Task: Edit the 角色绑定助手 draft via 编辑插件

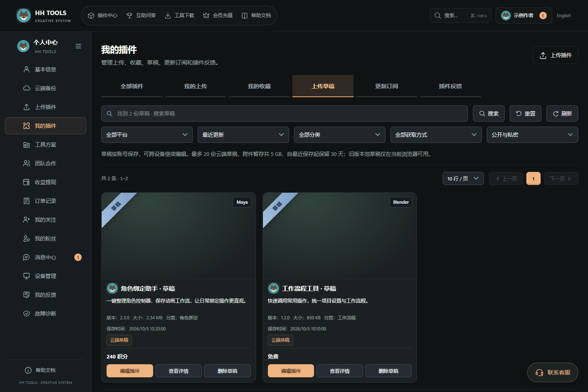Action: [130, 371]
